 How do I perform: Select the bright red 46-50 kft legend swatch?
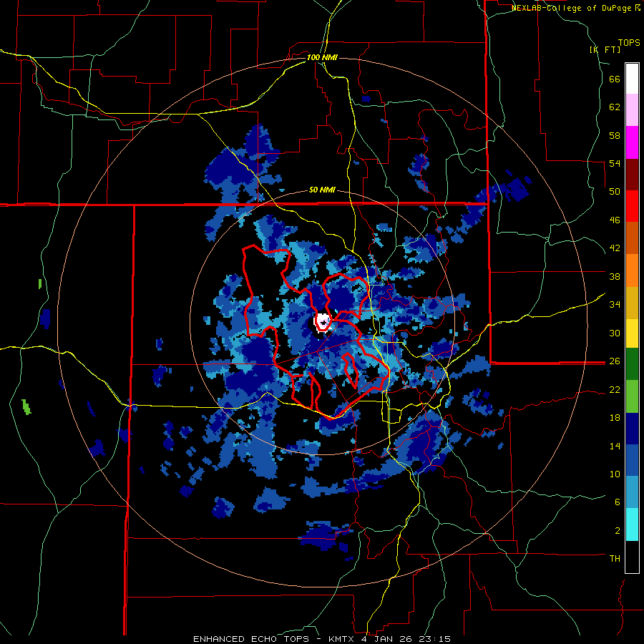(x=632, y=207)
